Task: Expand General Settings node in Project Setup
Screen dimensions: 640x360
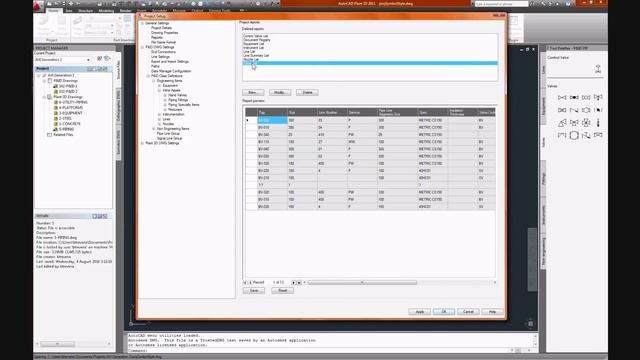Action: 142,23
